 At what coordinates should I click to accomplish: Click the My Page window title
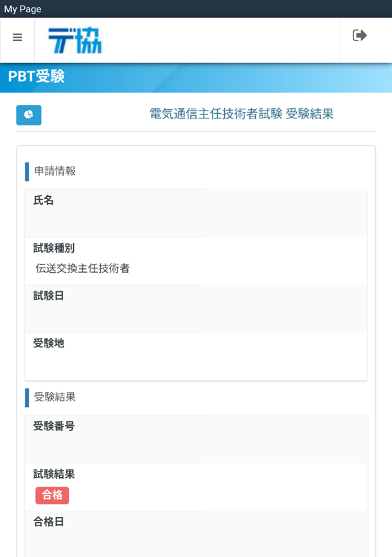click(x=22, y=9)
